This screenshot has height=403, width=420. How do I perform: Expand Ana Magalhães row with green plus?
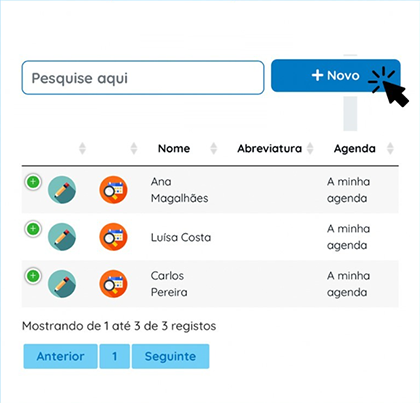pos(33,182)
